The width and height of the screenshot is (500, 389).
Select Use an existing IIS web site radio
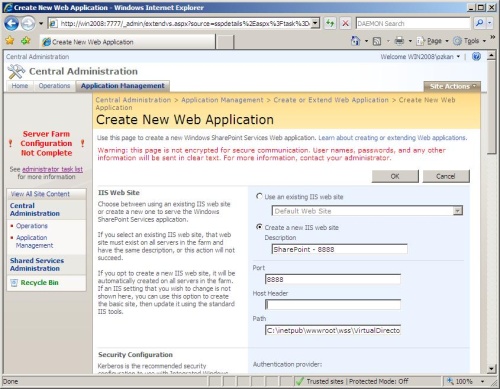259,196
